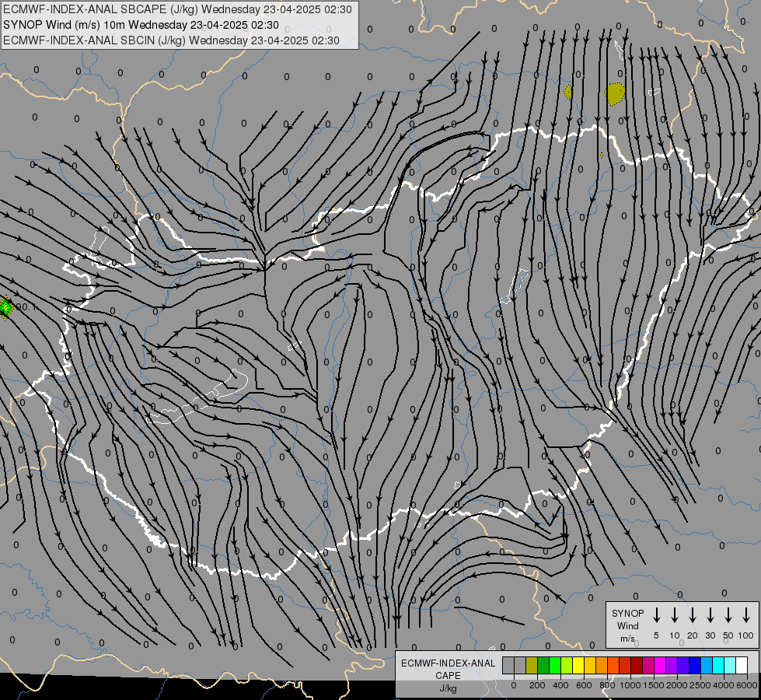Screen dimensions: 761x700
Task: Click the SYNOP Wind 10m title line
Action: click(141, 25)
